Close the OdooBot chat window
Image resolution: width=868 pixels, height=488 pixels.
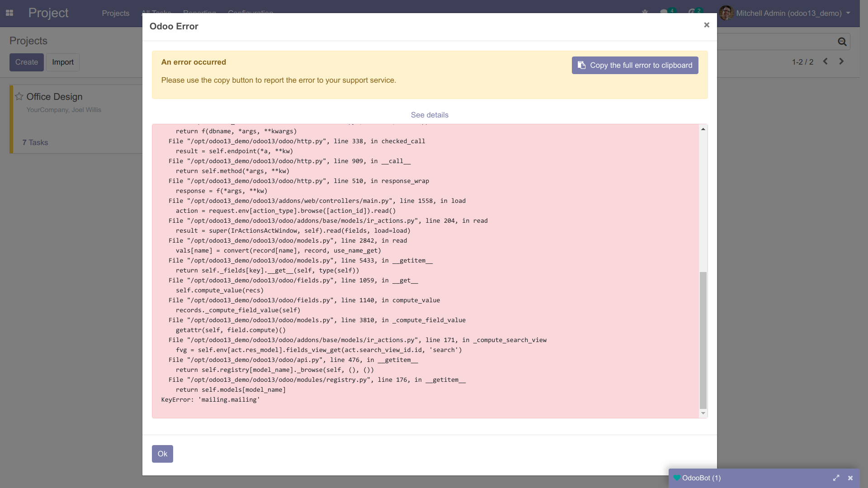pyautogui.click(x=850, y=478)
